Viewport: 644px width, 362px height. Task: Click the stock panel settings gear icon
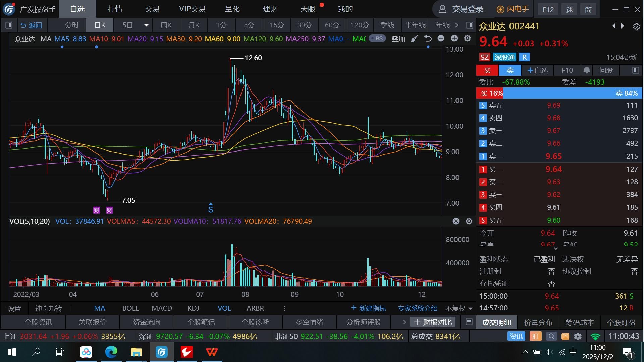click(x=636, y=27)
